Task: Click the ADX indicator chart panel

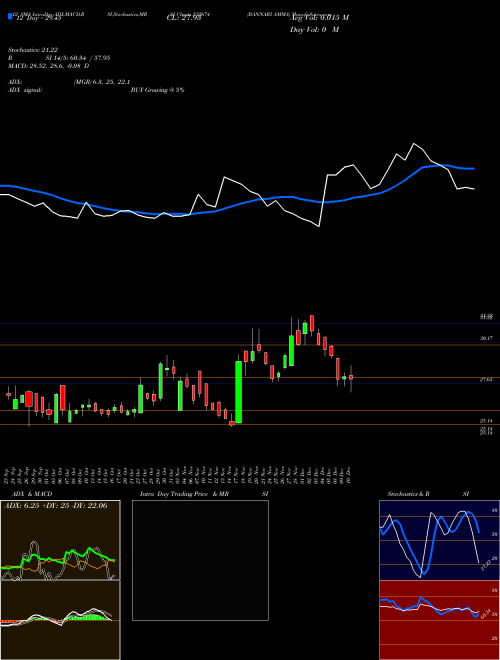Action: 60,540
